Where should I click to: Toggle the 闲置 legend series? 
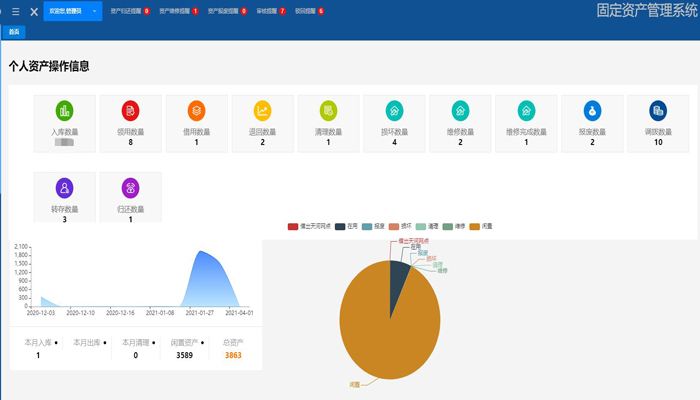pyautogui.click(x=481, y=227)
